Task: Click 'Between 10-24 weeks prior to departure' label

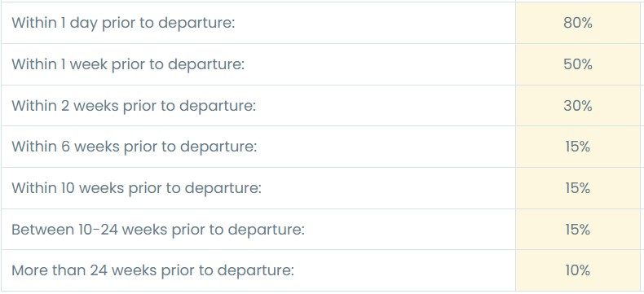Action: coord(158,230)
